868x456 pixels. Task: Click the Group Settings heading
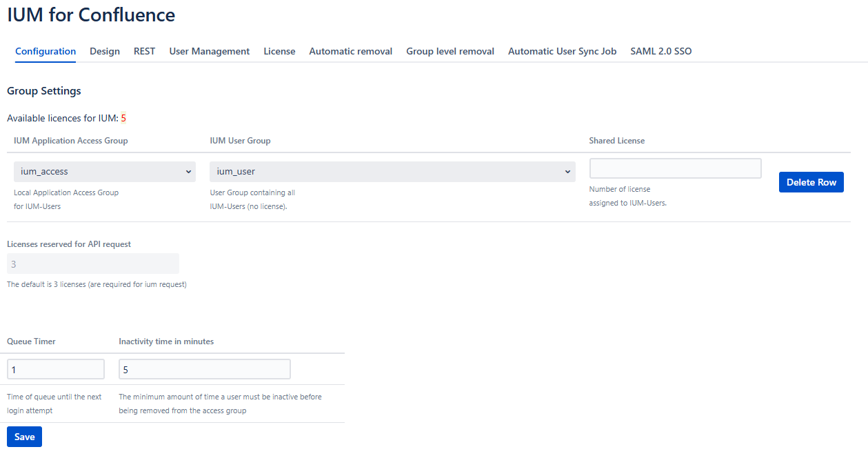(x=44, y=91)
